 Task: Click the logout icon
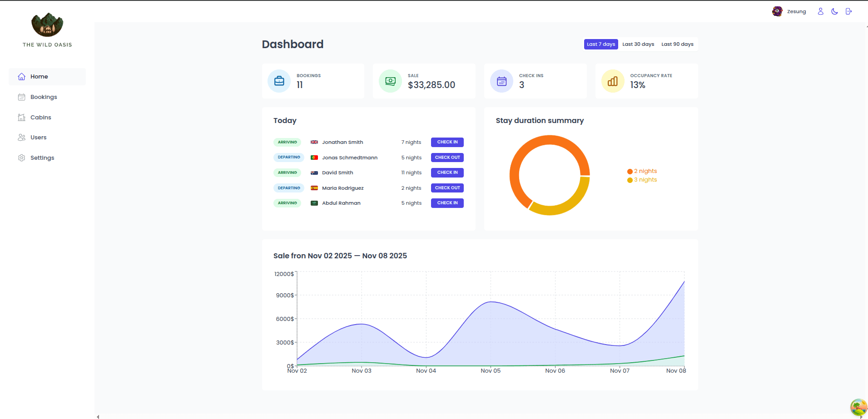click(x=848, y=11)
